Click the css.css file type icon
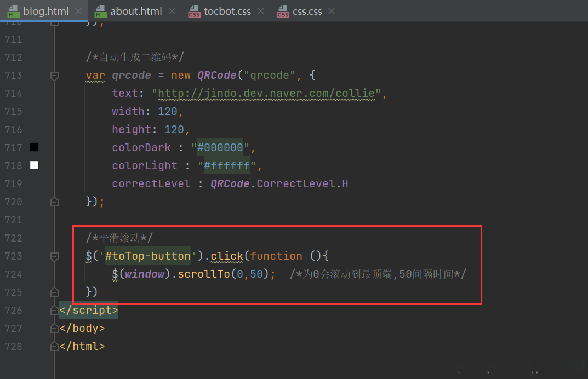The width and height of the screenshot is (588, 379). [x=283, y=12]
